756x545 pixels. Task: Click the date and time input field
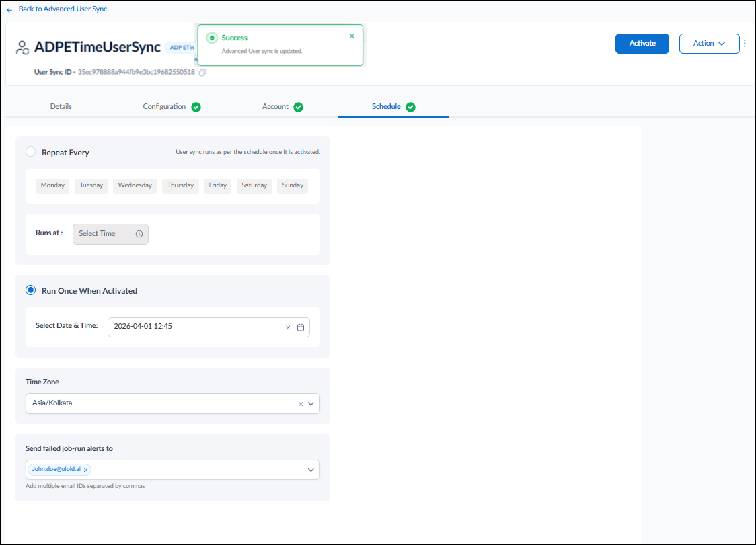[209, 327]
